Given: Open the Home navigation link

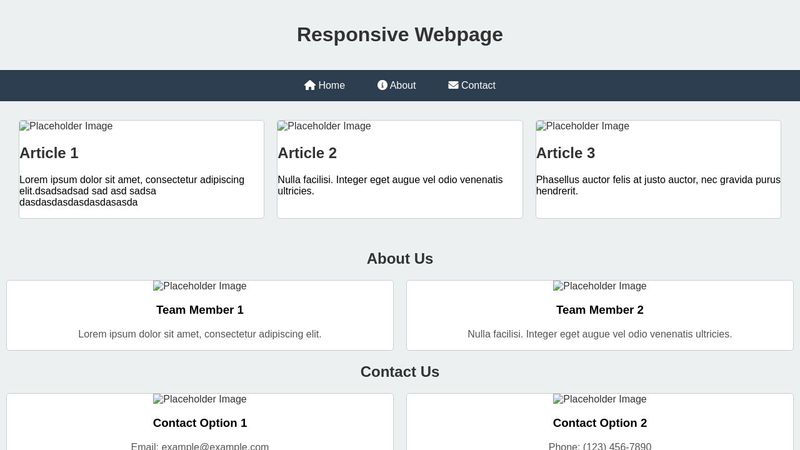Looking at the screenshot, I should coord(324,85).
